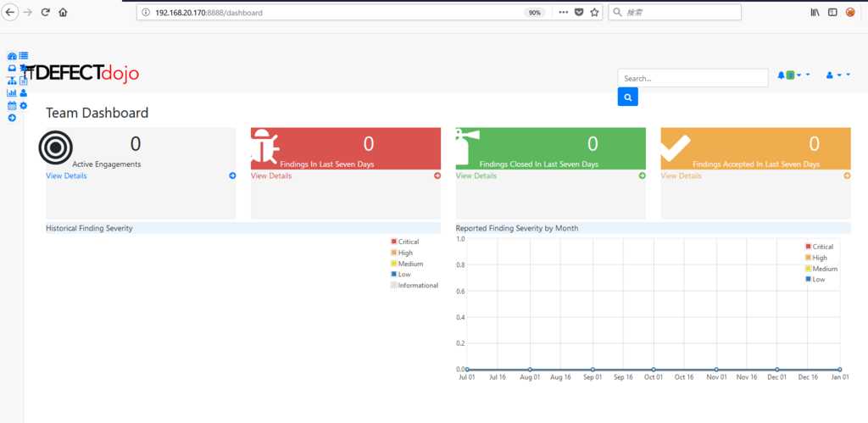This screenshot has height=423, width=868.
Task: Click the DefectDojo logo
Action: (81, 73)
